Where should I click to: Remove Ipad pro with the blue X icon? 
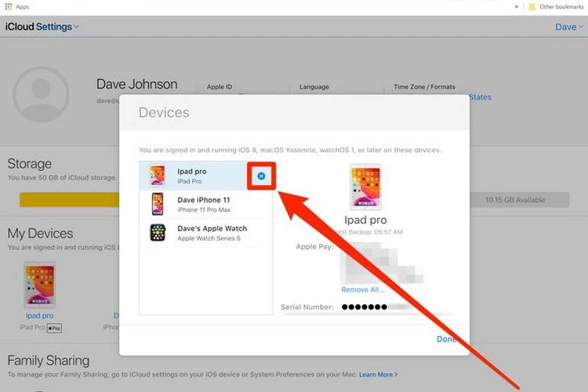(x=261, y=176)
